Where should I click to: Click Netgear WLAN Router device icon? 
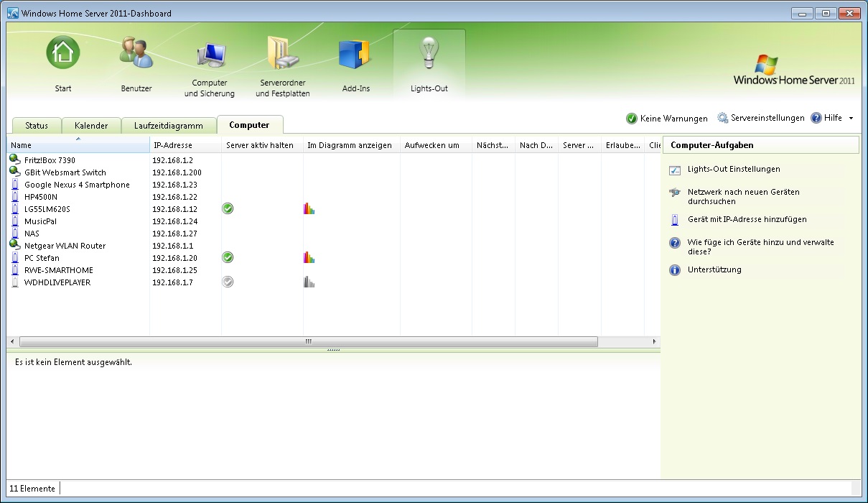pyautogui.click(x=15, y=245)
